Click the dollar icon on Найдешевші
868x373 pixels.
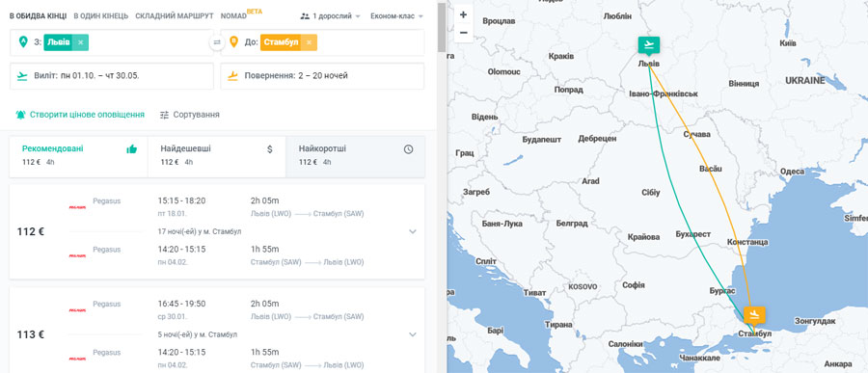tap(270, 148)
